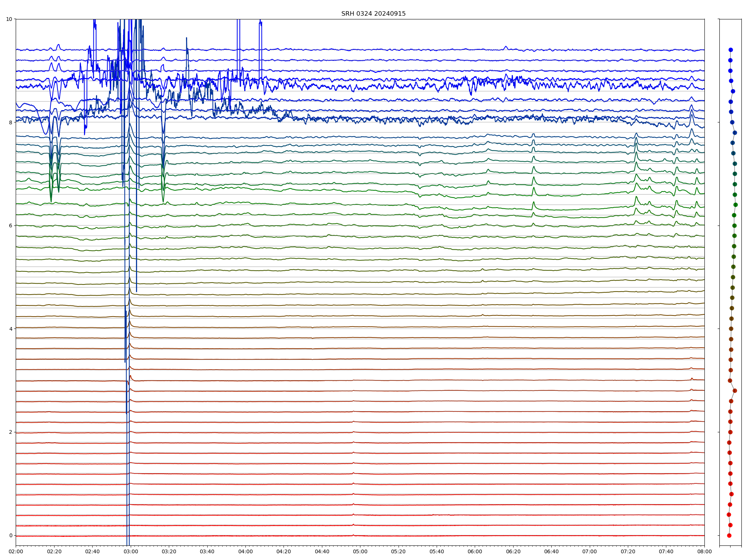747x560 pixels.
Task: Click the 03:00 time axis label
Action: coord(130,551)
